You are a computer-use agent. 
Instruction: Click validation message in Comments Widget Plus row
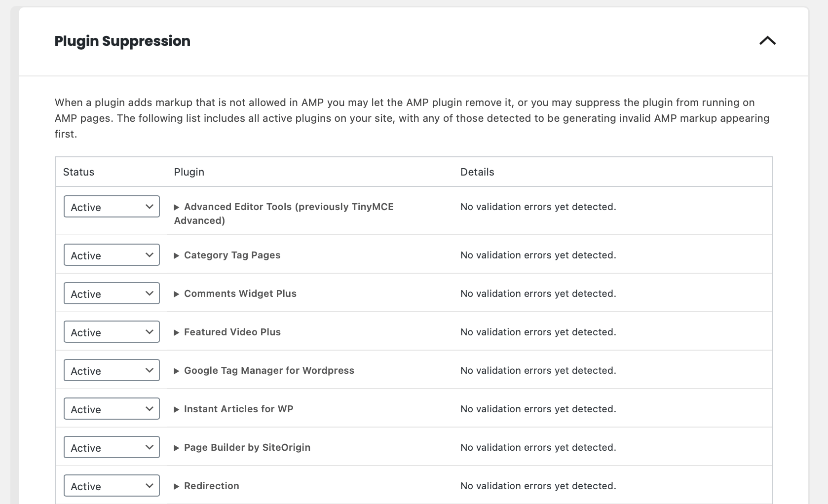pyautogui.click(x=538, y=293)
